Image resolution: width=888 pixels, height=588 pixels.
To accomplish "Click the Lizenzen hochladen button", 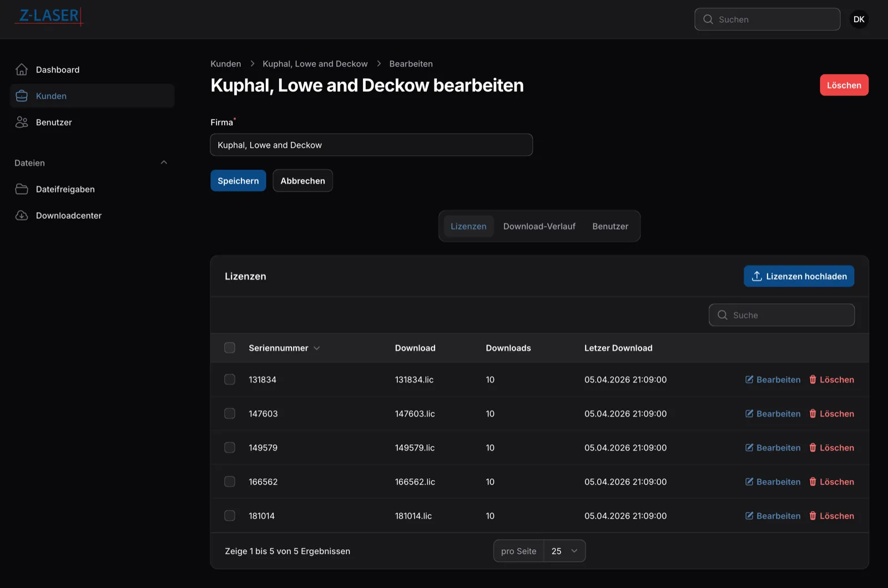I will (x=799, y=276).
